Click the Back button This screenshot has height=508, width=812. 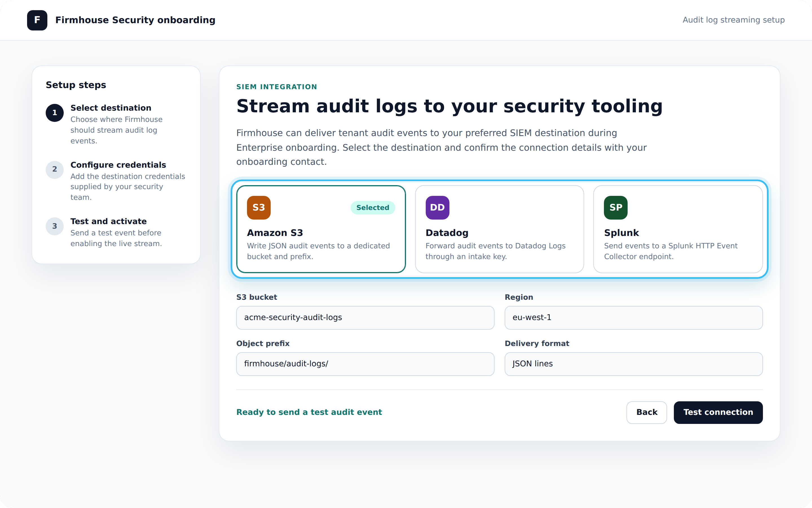click(646, 412)
